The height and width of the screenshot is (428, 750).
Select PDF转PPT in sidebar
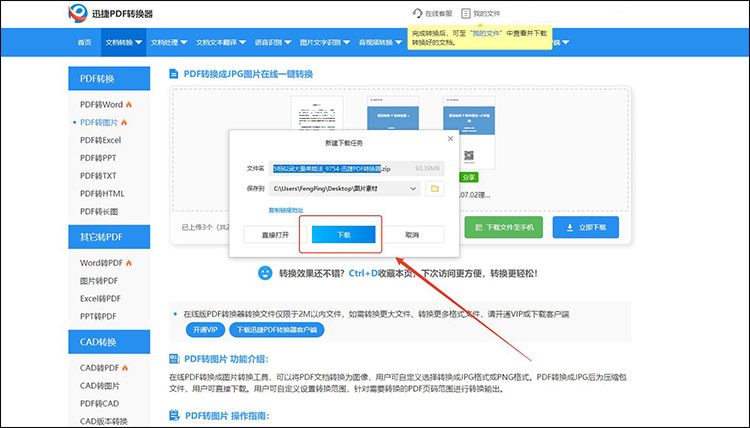click(x=98, y=158)
